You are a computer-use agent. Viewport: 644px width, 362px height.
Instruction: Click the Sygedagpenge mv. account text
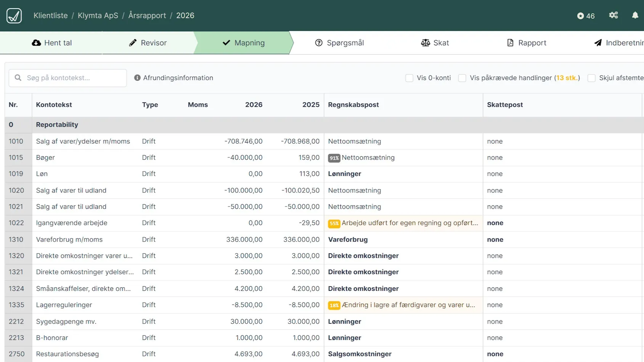click(66, 322)
